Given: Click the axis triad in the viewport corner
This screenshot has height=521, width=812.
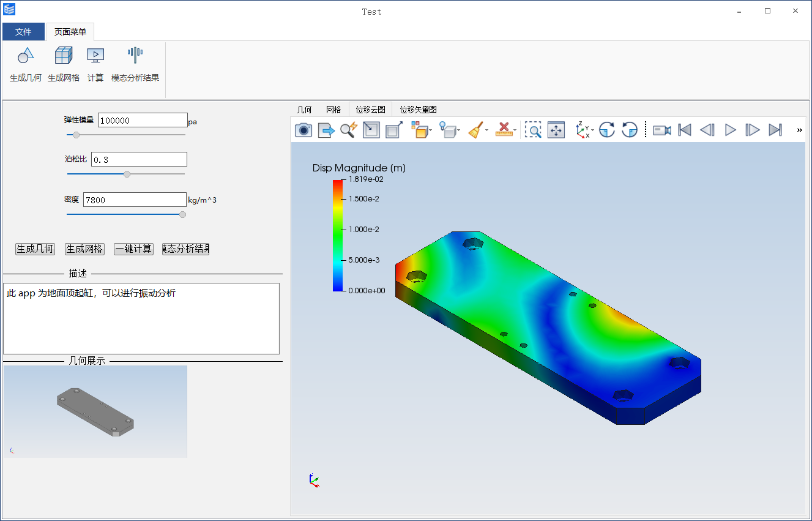Looking at the screenshot, I should coord(313,481).
